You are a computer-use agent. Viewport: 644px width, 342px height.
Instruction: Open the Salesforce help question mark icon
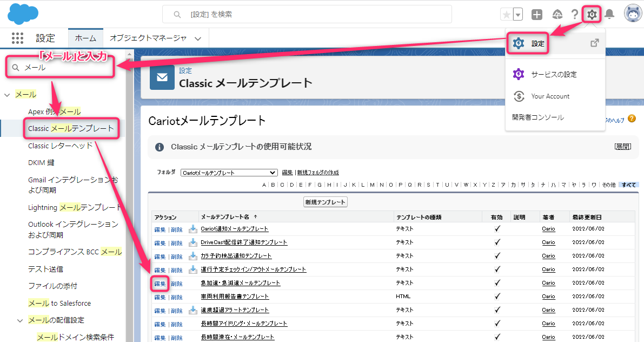pyautogui.click(x=575, y=15)
